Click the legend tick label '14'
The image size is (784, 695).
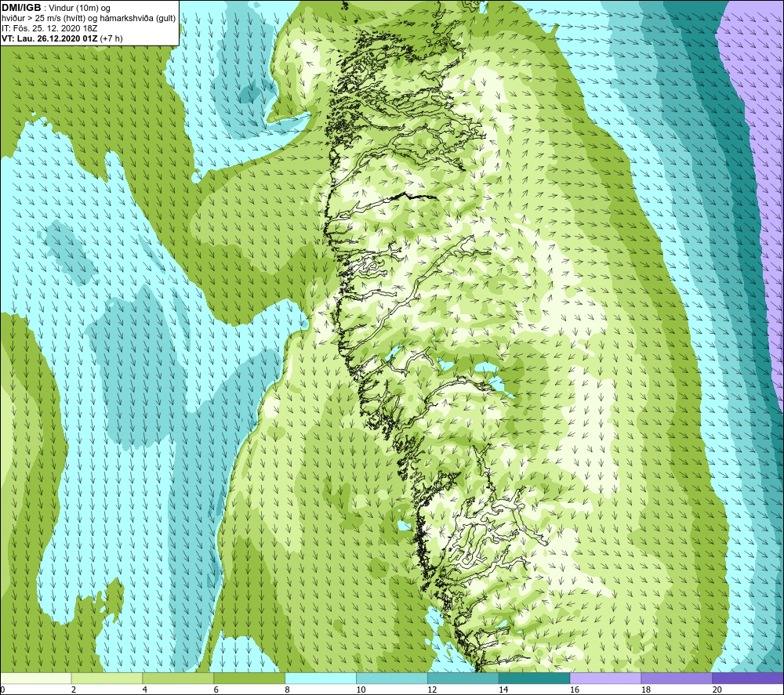point(503,690)
